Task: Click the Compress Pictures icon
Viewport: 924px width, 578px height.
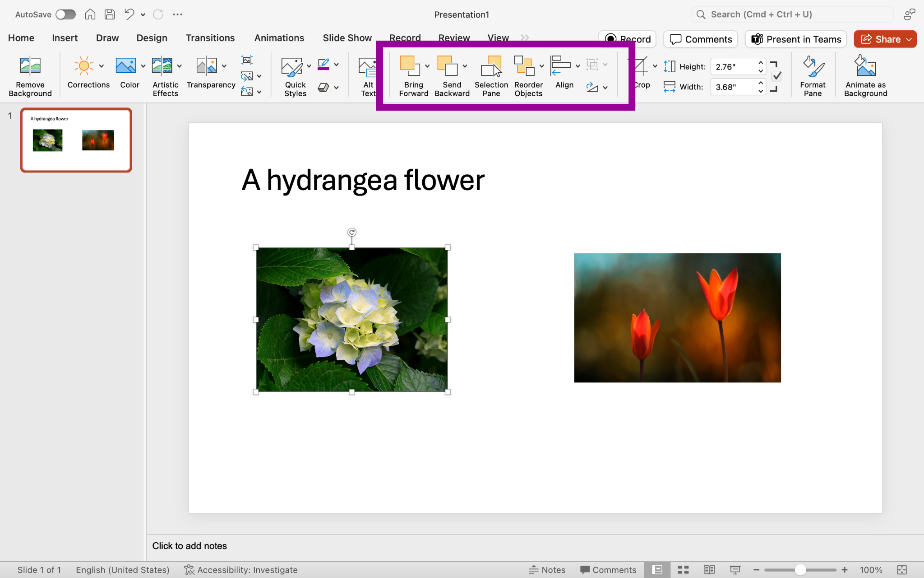Action: point(247,60)
